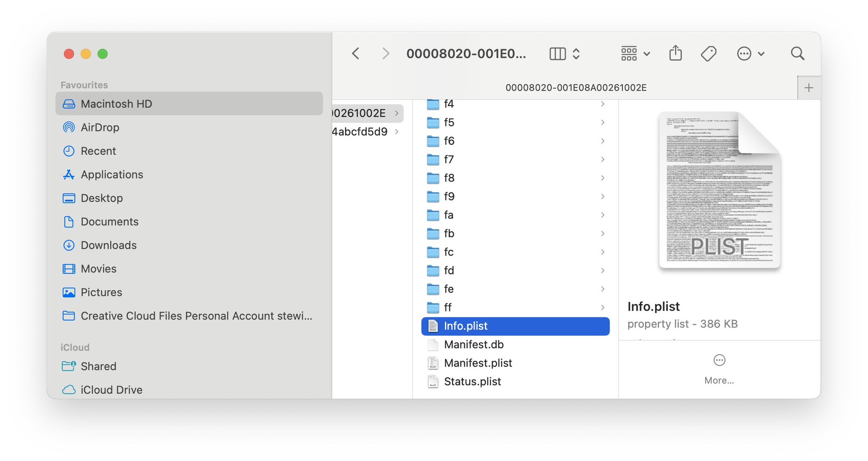
Task: Select Downloads in the sidebar
Action: (x=108, y=245)
